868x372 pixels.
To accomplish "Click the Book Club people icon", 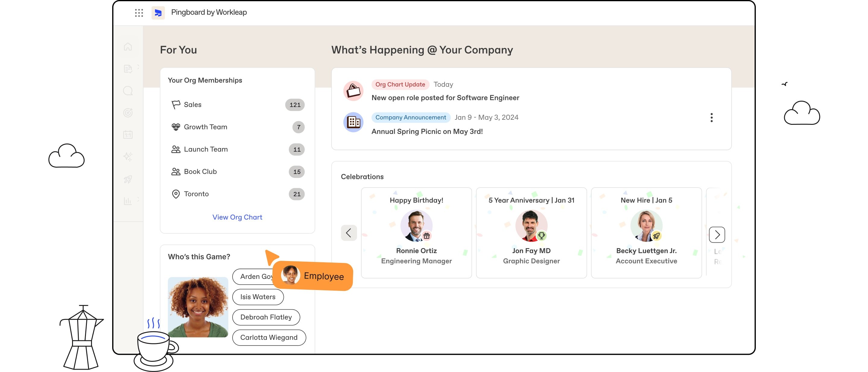I will point(176,171).
